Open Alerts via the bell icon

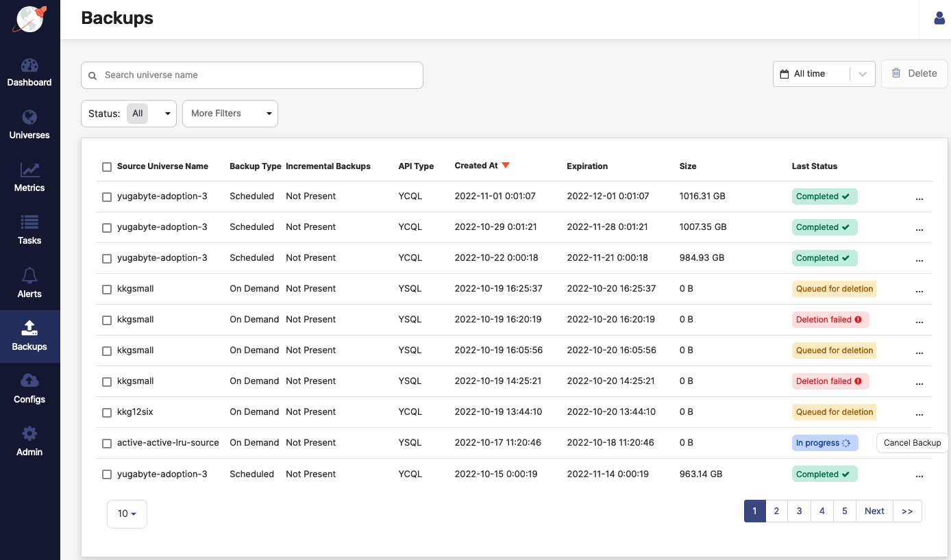click(x=29, y=276)
